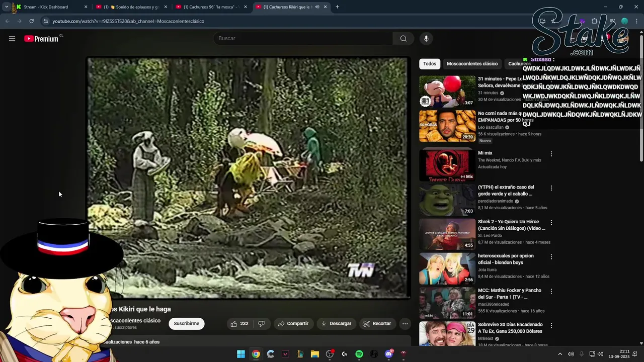The image size is (644, 362).
Task: Reload the page in Chrome
Action: click(x=31, y=21)
